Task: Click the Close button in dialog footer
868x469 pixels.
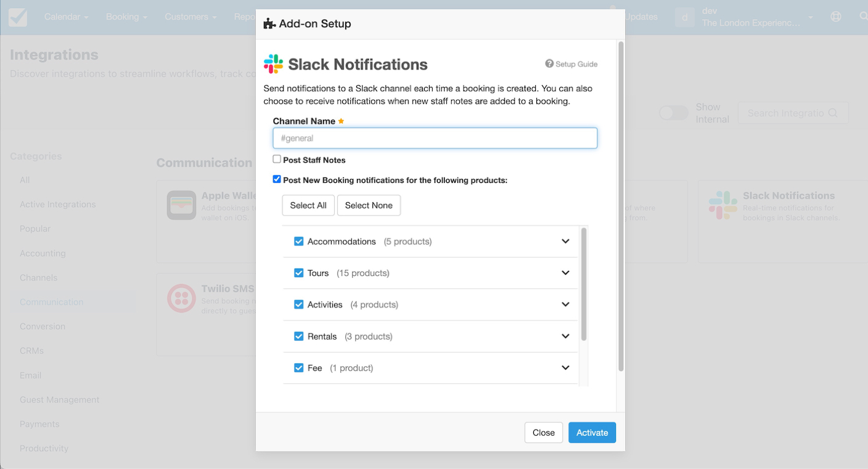Action: pos(544,433)
